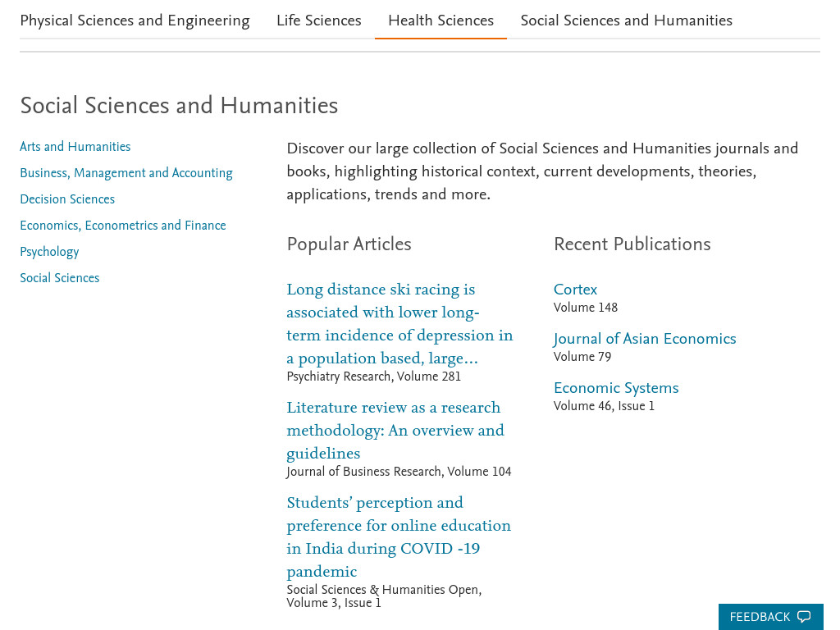The image size is (840, 630).
Task: Open Economic Systems publication
Action: [x=616, y=388]
